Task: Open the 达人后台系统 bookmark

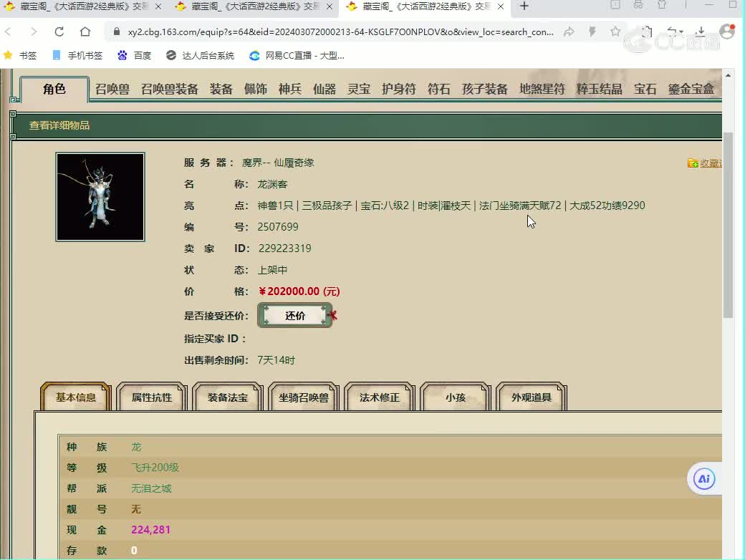Action: pos(200,56)
